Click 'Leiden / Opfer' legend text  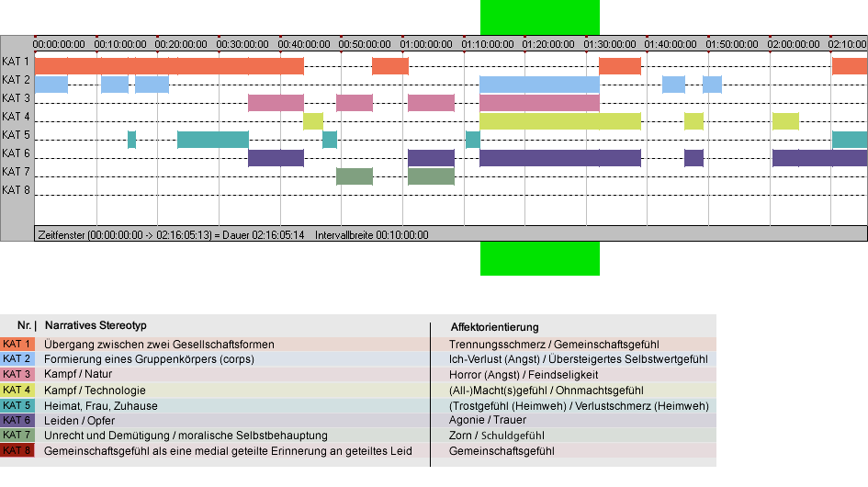80,421
